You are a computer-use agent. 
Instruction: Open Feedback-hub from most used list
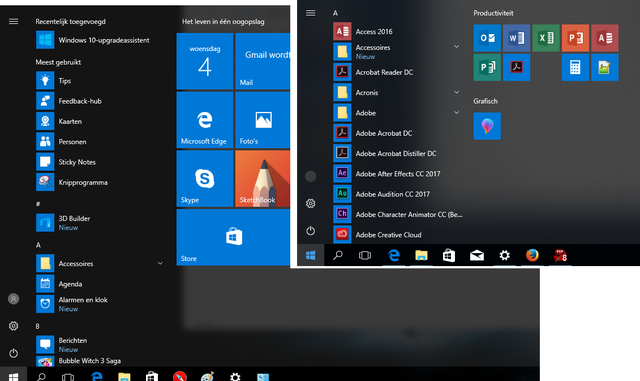[69, 101]
